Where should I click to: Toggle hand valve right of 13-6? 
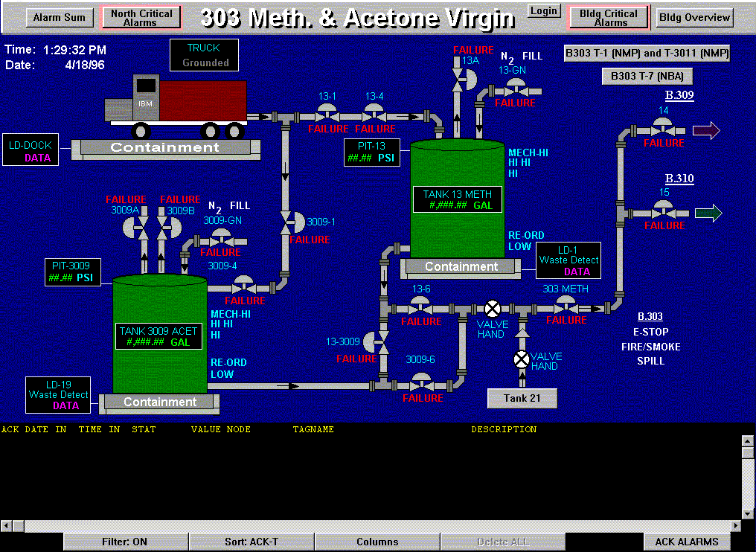point(492,309)
